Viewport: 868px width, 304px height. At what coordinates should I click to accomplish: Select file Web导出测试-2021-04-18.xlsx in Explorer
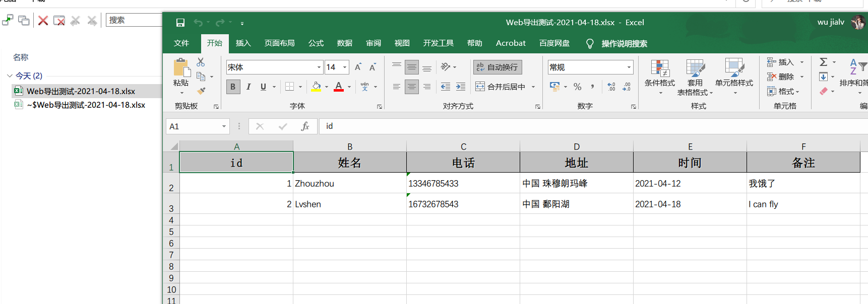pyautogui.click(x=81, y=91)
